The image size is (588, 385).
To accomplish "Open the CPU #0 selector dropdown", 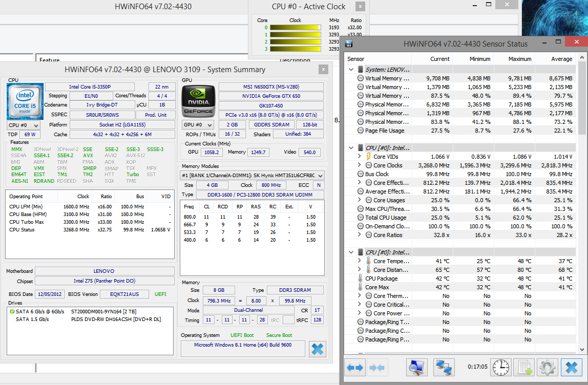I will (x=23, y=125).
